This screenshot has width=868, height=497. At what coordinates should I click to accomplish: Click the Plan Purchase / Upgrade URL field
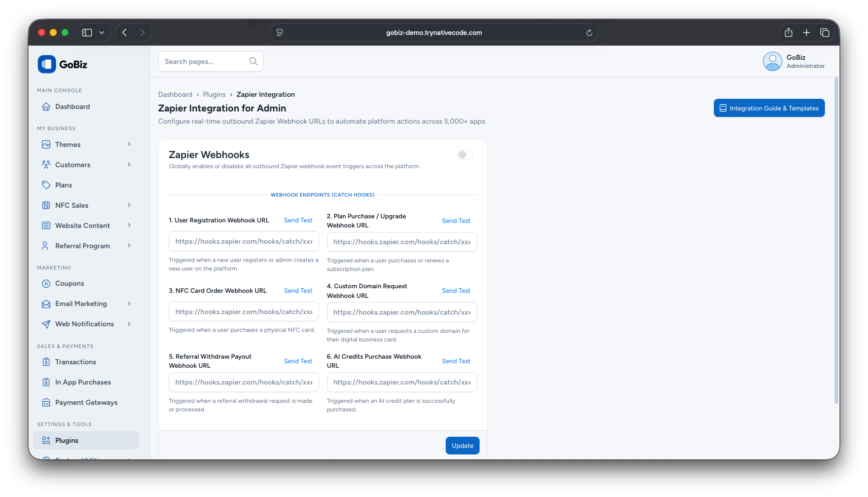[402, 242]
